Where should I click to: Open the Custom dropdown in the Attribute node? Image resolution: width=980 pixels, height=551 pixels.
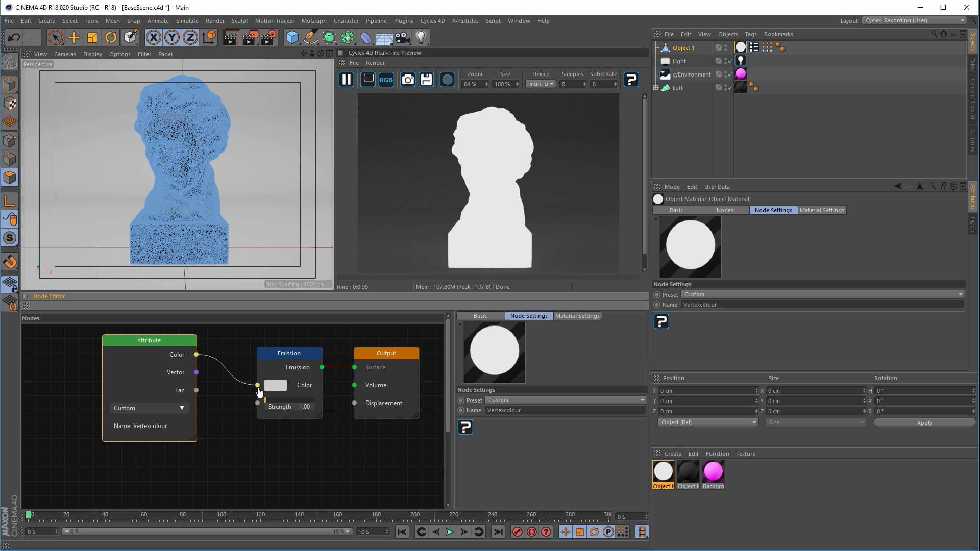click(149, 408)
